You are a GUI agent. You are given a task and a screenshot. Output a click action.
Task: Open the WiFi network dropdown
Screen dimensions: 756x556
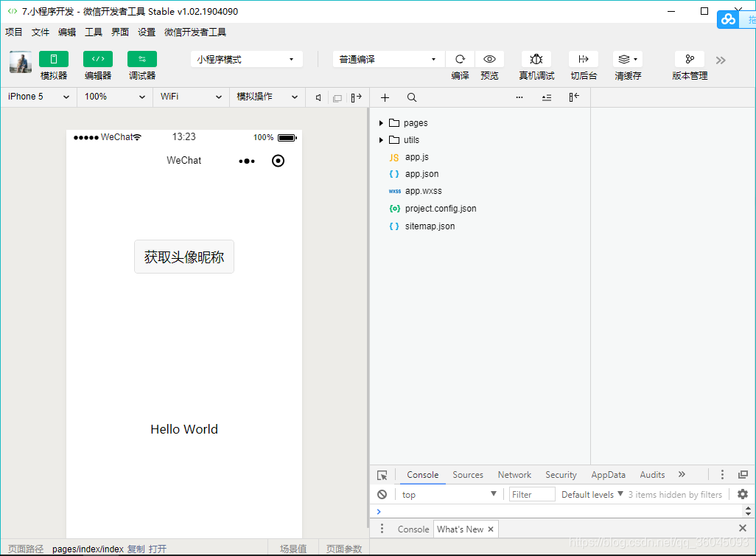(191, 97)
